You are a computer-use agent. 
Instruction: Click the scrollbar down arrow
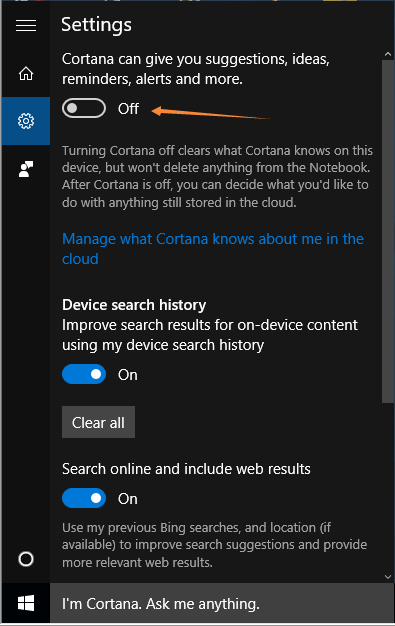tap(387, 576)
